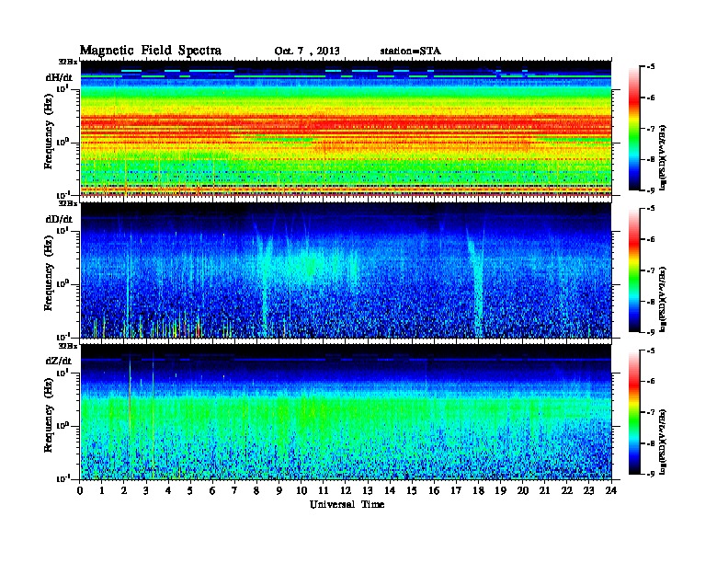Select the dD/dt panel label
This screenshot has height=563, width=728.
(x=59, y=219)
